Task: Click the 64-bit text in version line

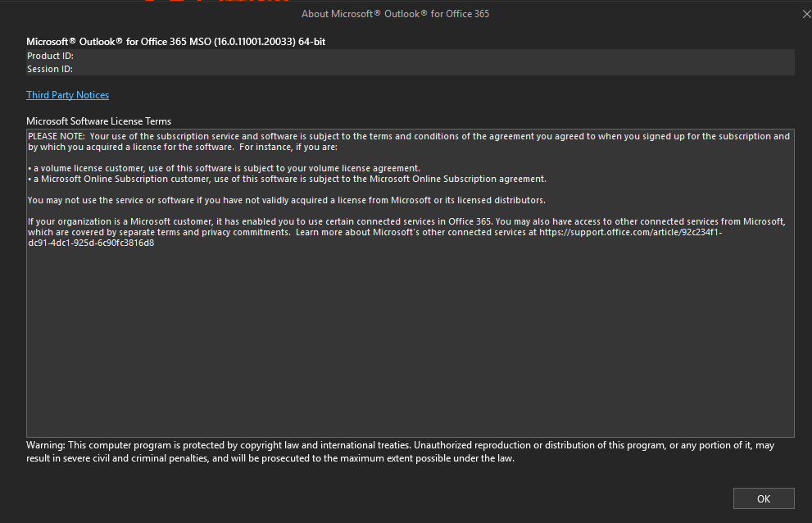Action: pyautogui.click(x=311, y=42)
